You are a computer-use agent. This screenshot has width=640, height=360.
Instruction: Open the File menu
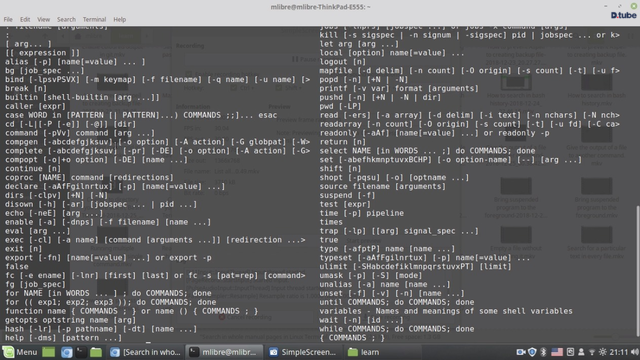[x=8, y=19]
